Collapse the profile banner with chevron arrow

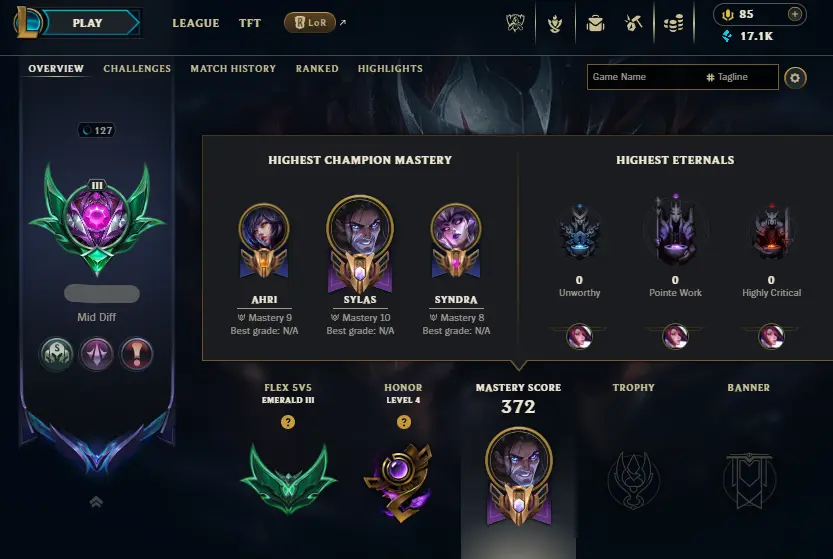[96, 502]
